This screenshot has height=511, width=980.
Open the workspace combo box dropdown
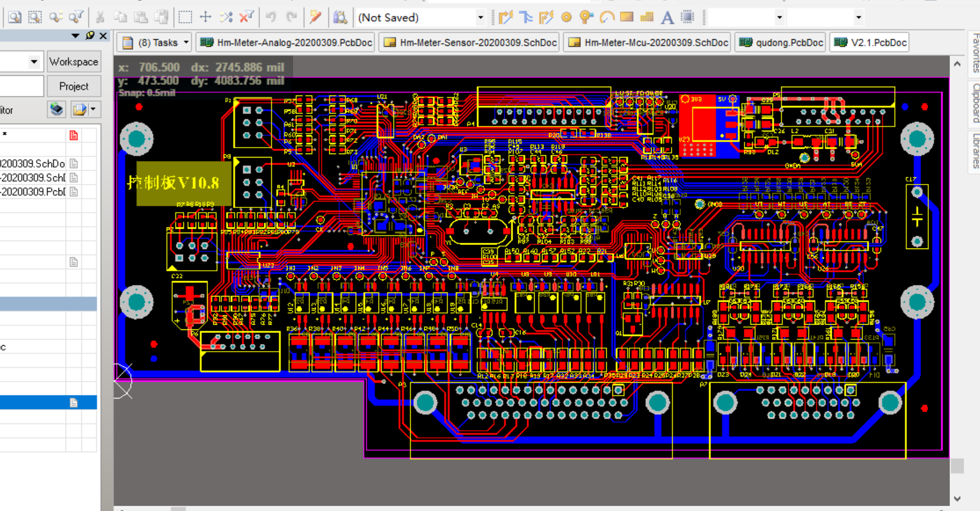click(x=34, y=62)
